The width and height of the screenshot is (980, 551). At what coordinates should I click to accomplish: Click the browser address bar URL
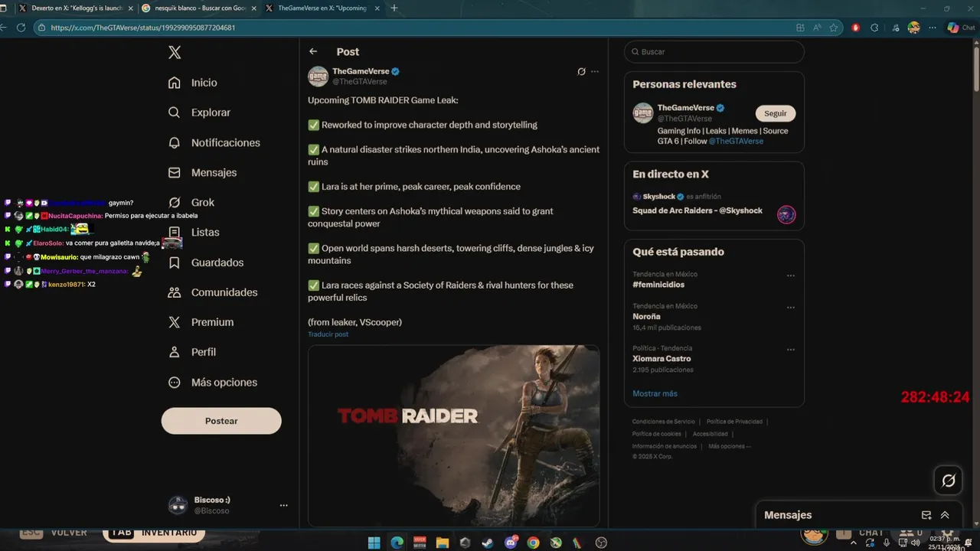(x=143, y=28)
